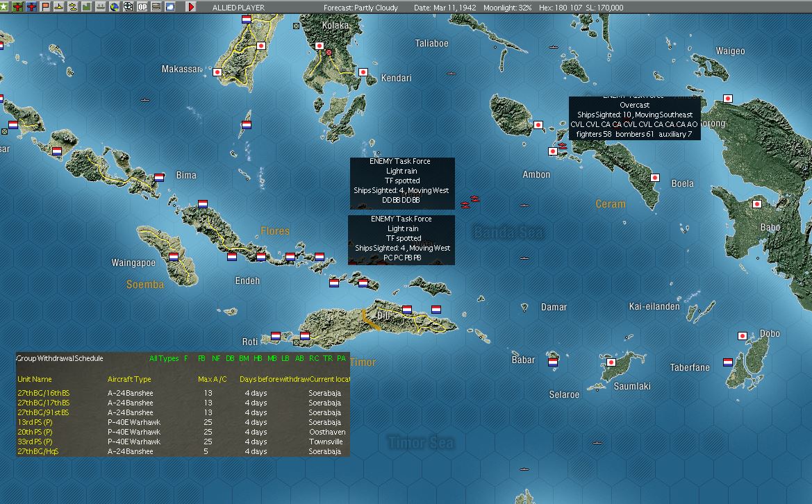Select Japanese flag base at Babo
The image size is (812, 504).
757,204
